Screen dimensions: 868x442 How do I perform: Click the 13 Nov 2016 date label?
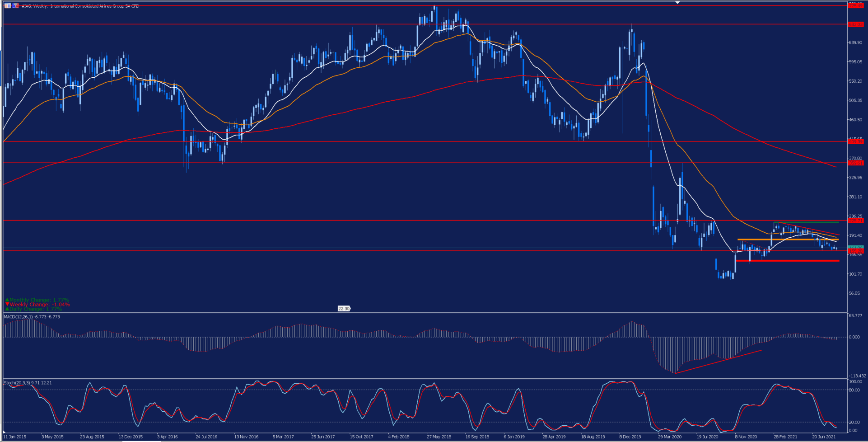coord(246,437)
